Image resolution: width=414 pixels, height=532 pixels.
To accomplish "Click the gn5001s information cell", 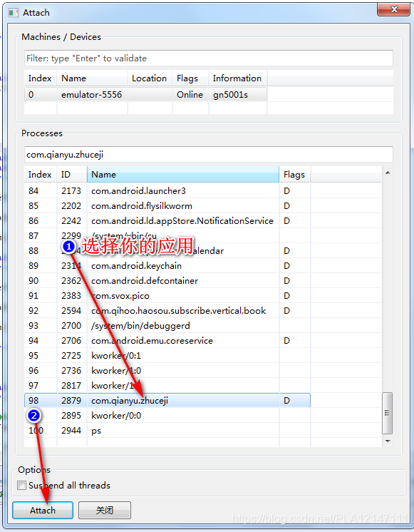I will click(238, 94).
